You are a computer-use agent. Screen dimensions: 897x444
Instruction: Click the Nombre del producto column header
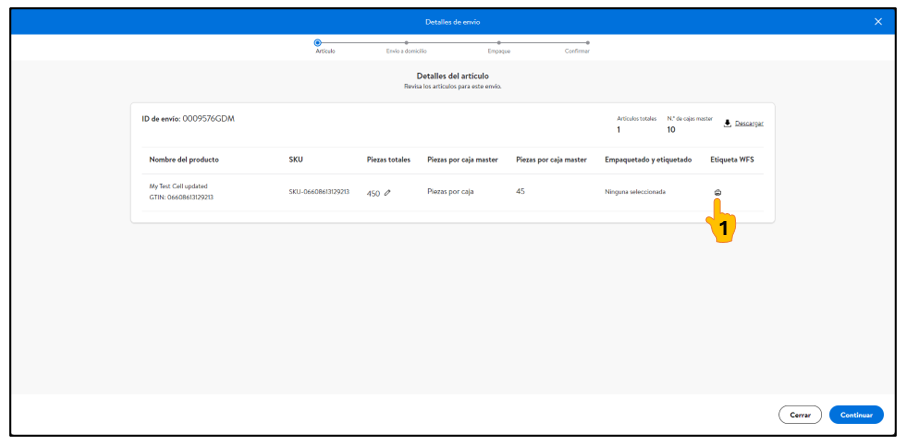[x=184, y=160]
